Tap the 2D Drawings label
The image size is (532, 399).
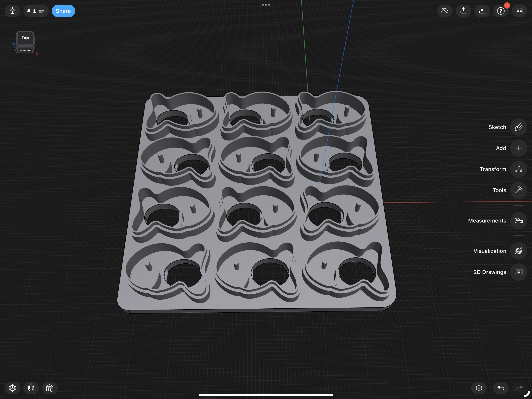(x=490, y=272)
